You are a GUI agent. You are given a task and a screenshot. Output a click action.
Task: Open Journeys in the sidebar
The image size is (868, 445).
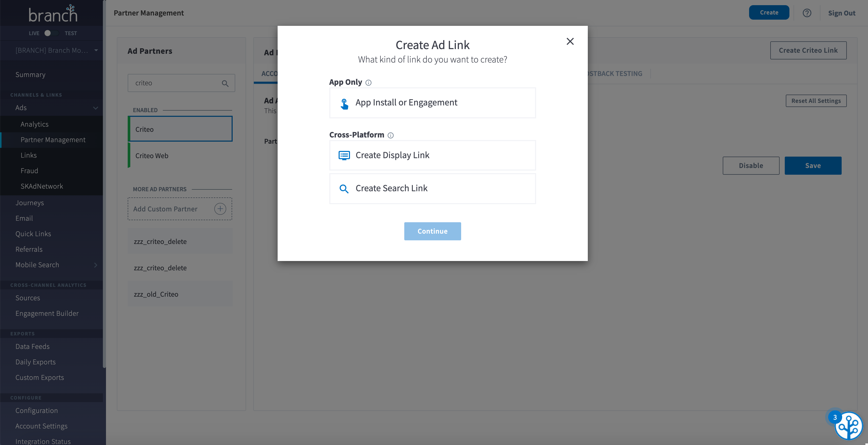[x=30, y=202]
